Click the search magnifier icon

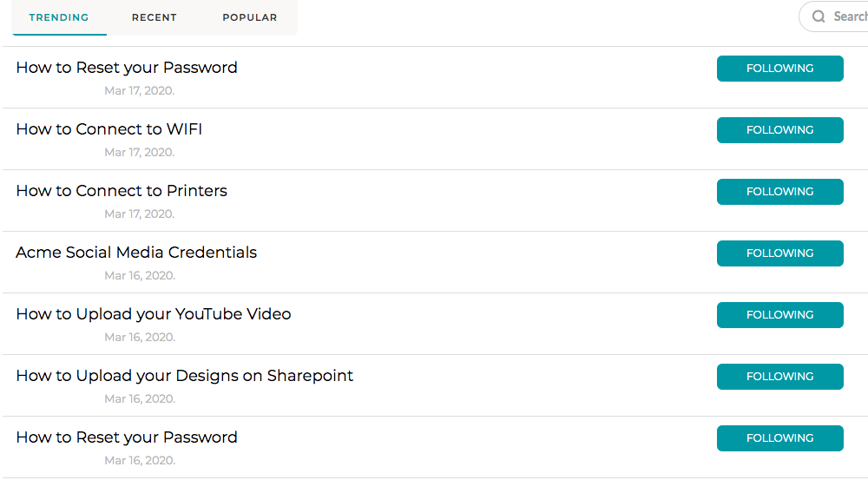tap(819, 16)
